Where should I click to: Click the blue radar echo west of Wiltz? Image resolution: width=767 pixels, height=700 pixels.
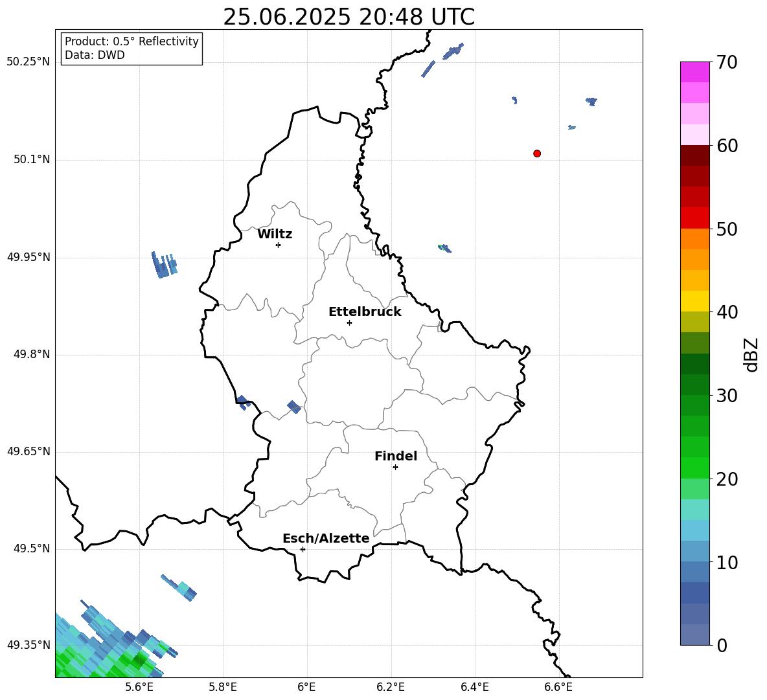(164, 265)
